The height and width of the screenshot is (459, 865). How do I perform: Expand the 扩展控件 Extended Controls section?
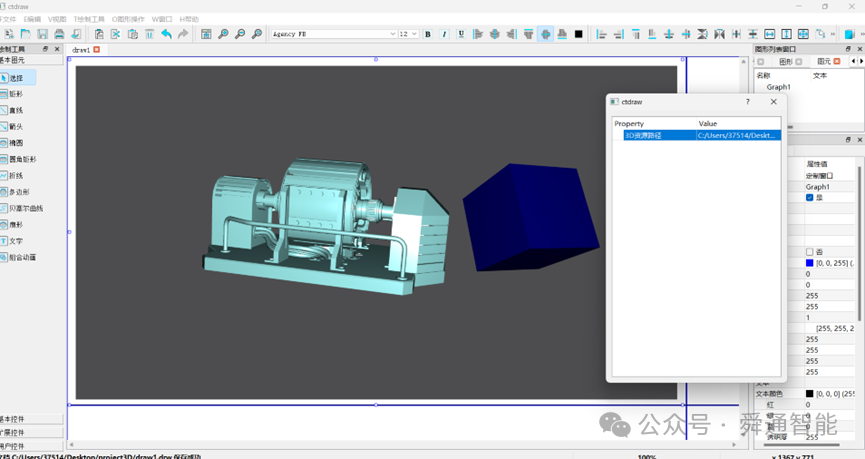pyautogui.click(x=31, y=433)
